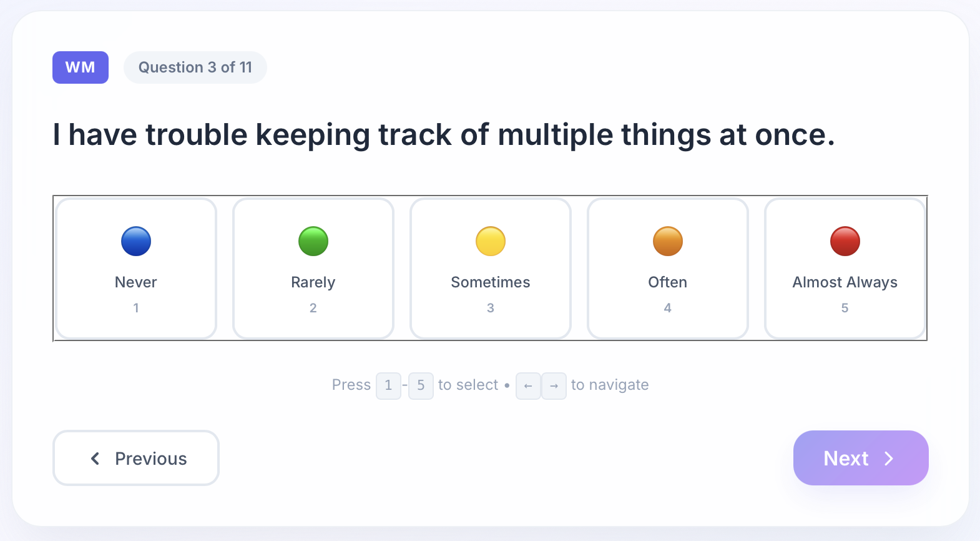Click the "Question 3 of 11" pill

tap(195, 67)
